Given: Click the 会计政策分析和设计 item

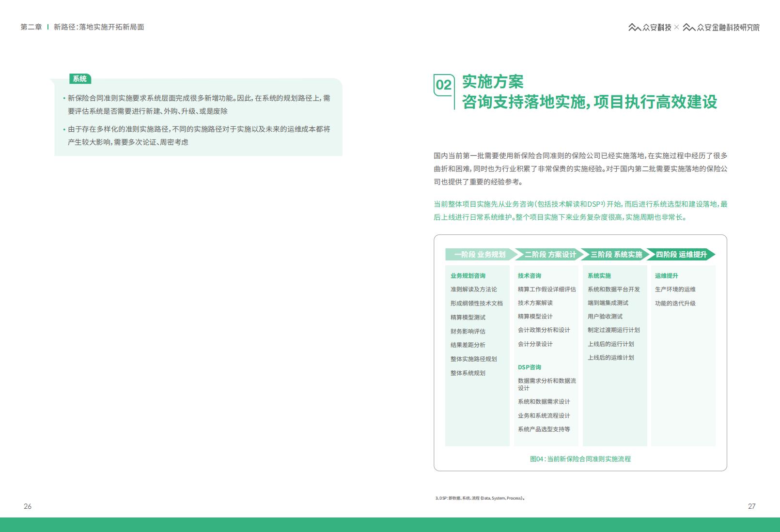Looking at the screenshot, I should [x=544, y=330].
